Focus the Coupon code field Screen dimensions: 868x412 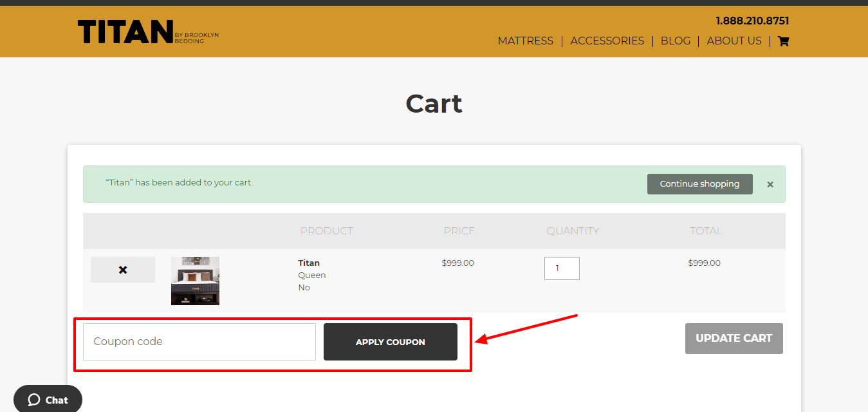199,342
